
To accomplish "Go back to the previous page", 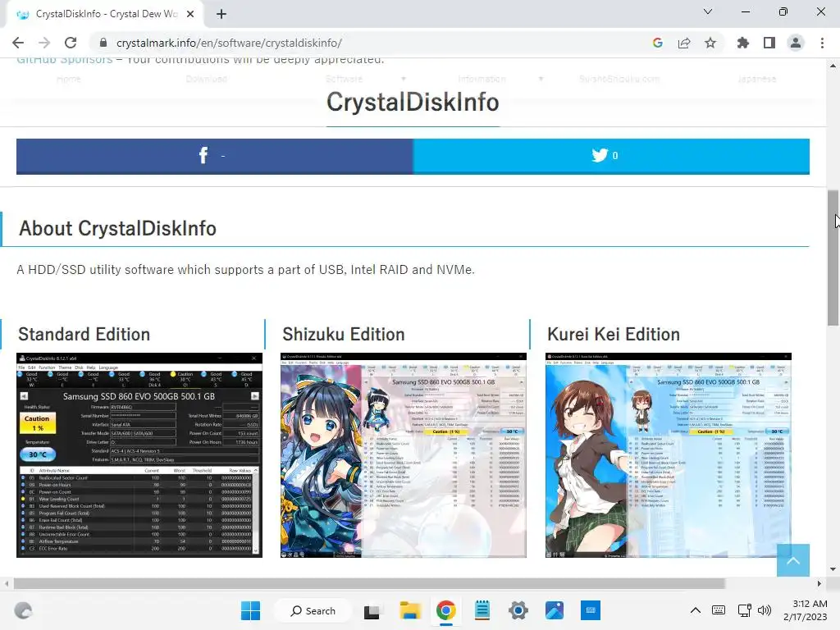I will [x=18, y=43].
